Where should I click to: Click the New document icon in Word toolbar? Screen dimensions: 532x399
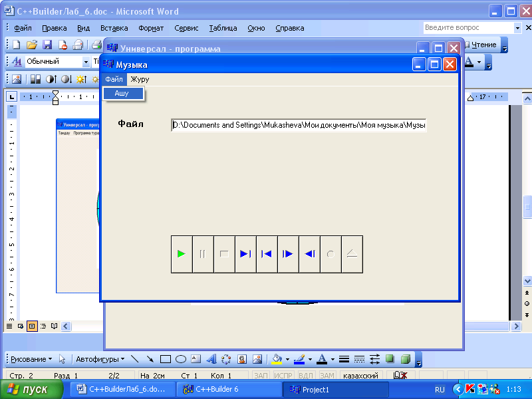pyautogui.click(x=16, y=45)
